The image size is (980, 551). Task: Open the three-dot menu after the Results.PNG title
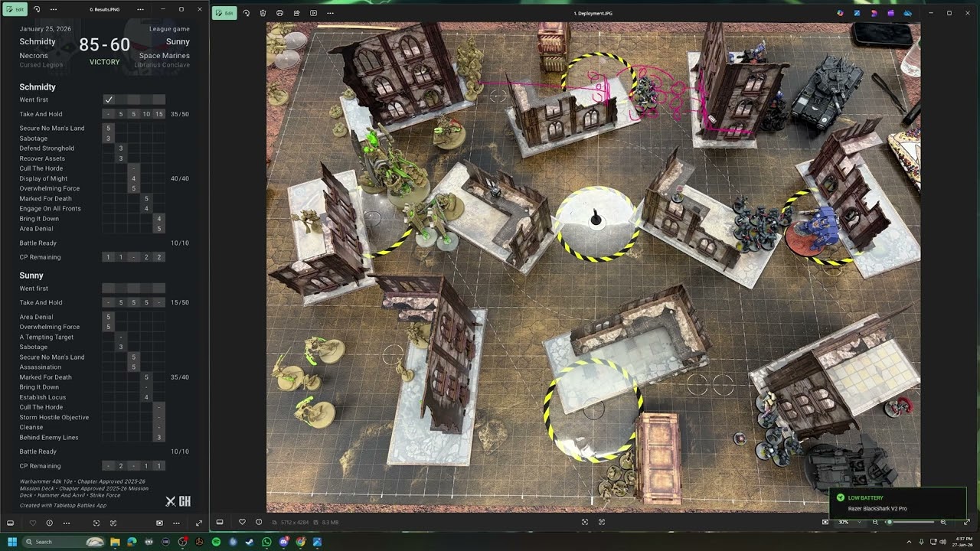coord(140,9)
